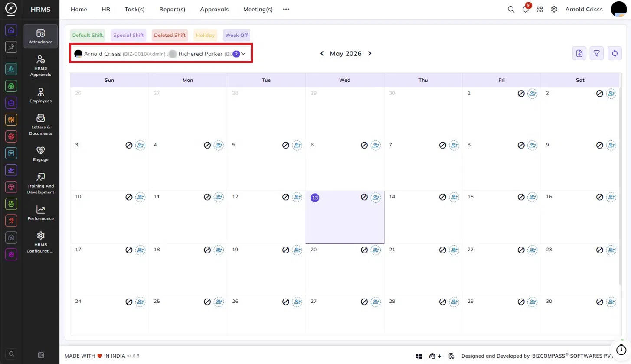Open the Task(s) menu

pyautogui.click(x=134, y=9)
